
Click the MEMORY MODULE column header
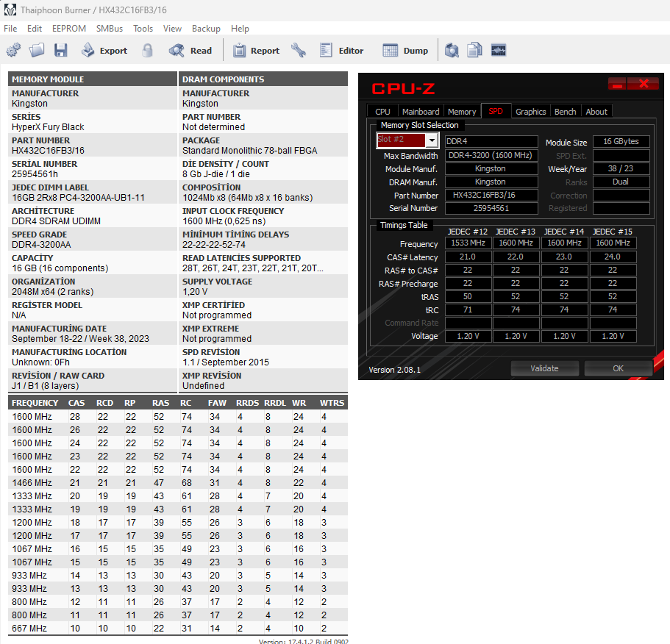point(92,79)
